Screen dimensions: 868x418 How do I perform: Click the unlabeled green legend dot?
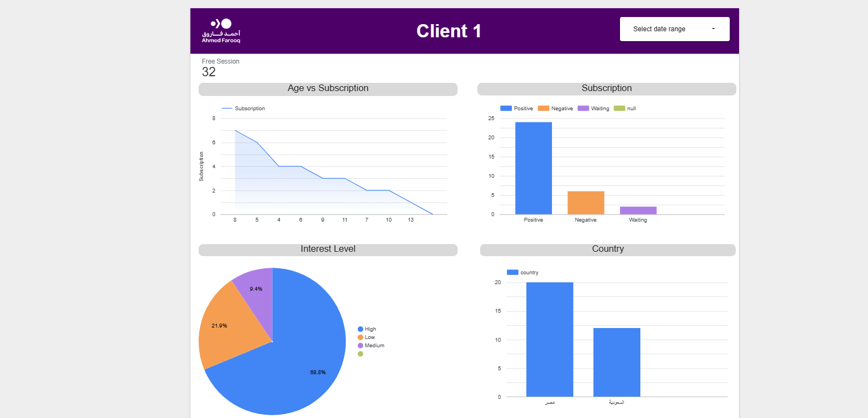pyautogui.click(x=360, y=354)
